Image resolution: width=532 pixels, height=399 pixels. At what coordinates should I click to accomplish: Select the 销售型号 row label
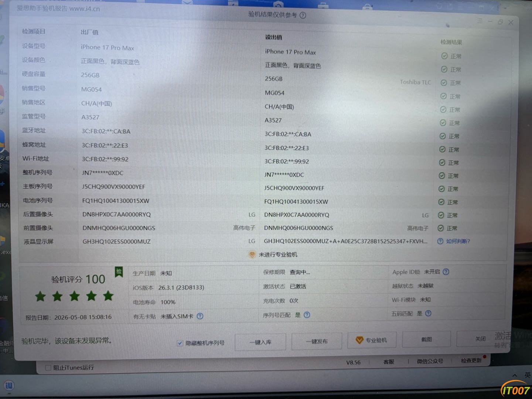pos(34,88)
